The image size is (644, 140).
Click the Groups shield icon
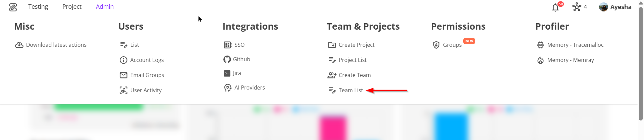click(436, 45)
